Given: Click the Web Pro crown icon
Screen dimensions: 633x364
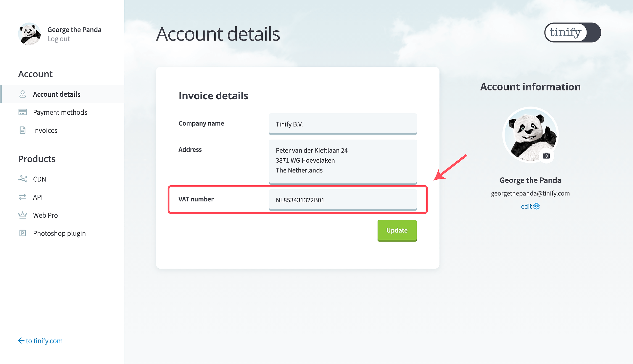Looking at the screenshot, I should (23, 215).
